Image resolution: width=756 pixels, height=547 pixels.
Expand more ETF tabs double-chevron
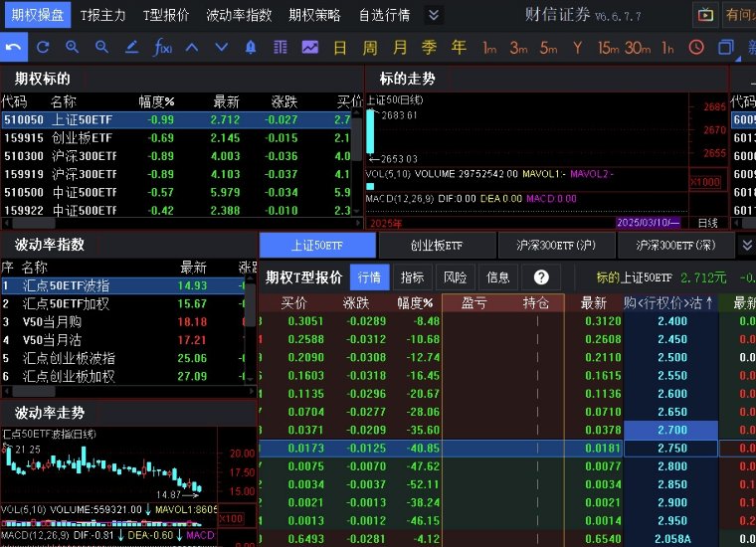(747, 245)
